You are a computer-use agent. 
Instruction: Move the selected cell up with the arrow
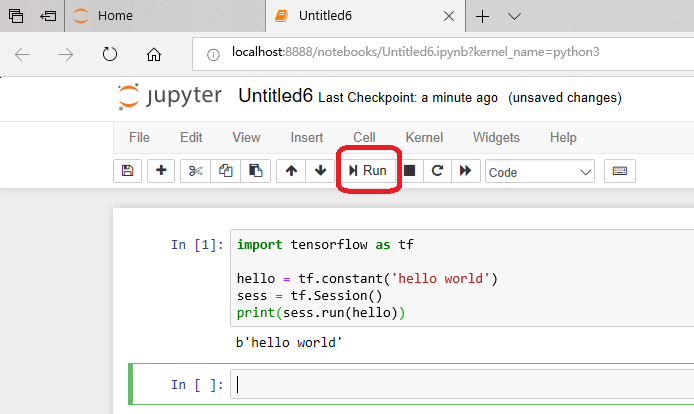pos(291,171)
